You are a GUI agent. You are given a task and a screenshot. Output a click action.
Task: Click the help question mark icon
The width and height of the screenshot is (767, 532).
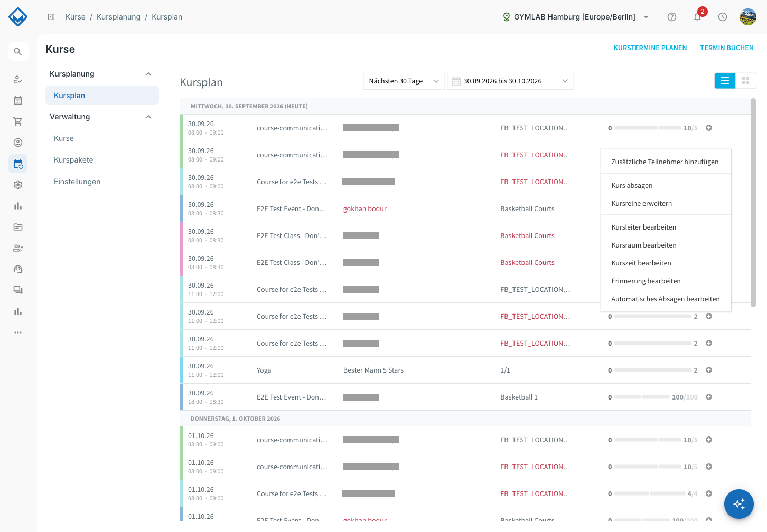point(672,17)
